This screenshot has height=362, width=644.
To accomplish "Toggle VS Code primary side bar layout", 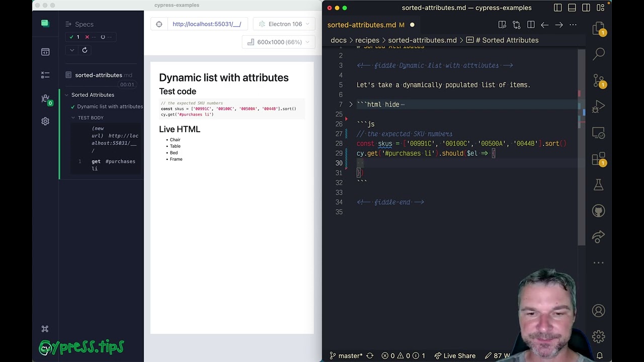I will [x=557, y=8].
